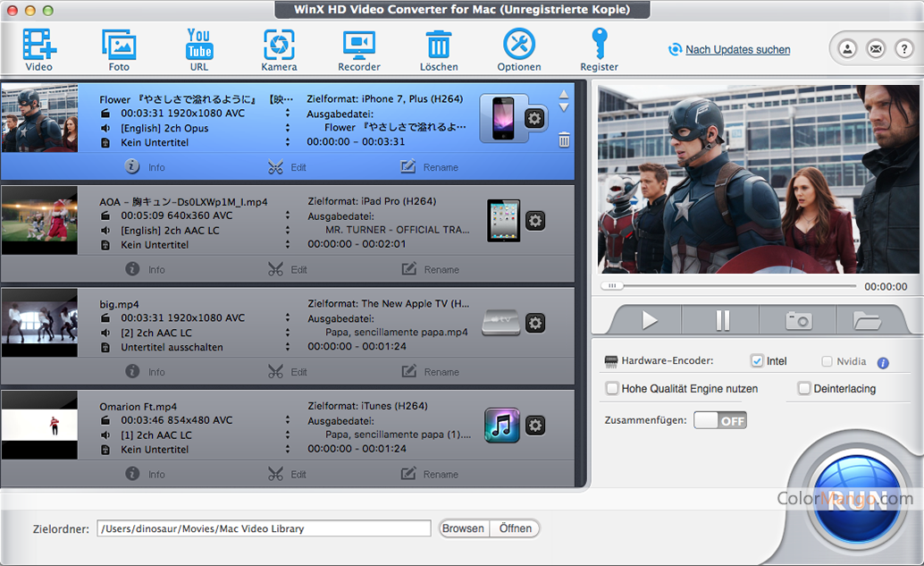The height and width of the screenshot is (566, 924).
Task: Start conversion with the RUN button
Action: 857,499
